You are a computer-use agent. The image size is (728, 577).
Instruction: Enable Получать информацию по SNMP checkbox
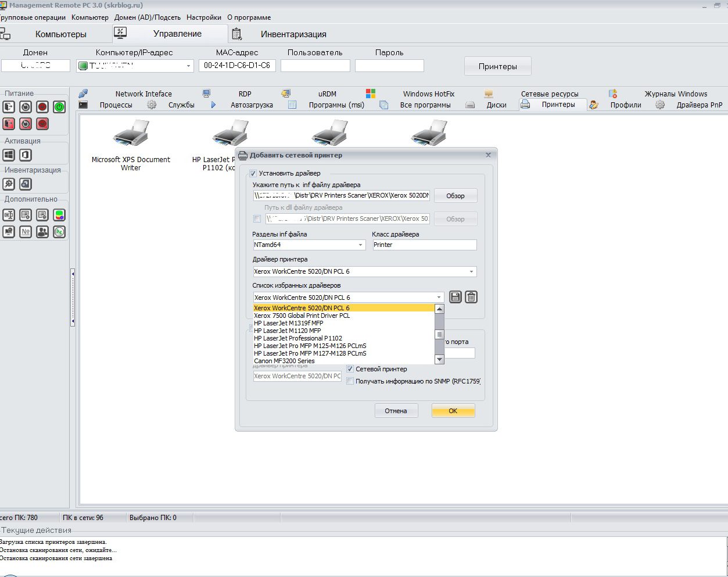coord(350,381)
